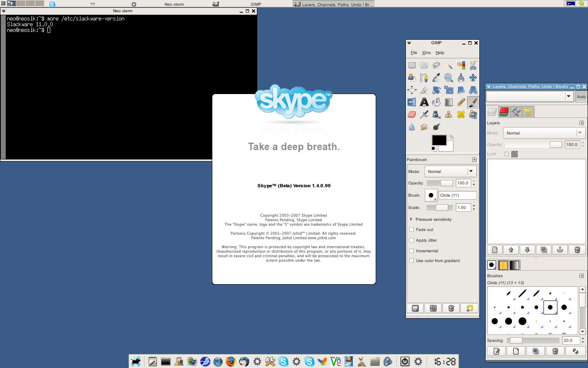Open the Layers tab configuration menu
The height and width of the screenshot is (368, 588).
(x=581, y=123)
